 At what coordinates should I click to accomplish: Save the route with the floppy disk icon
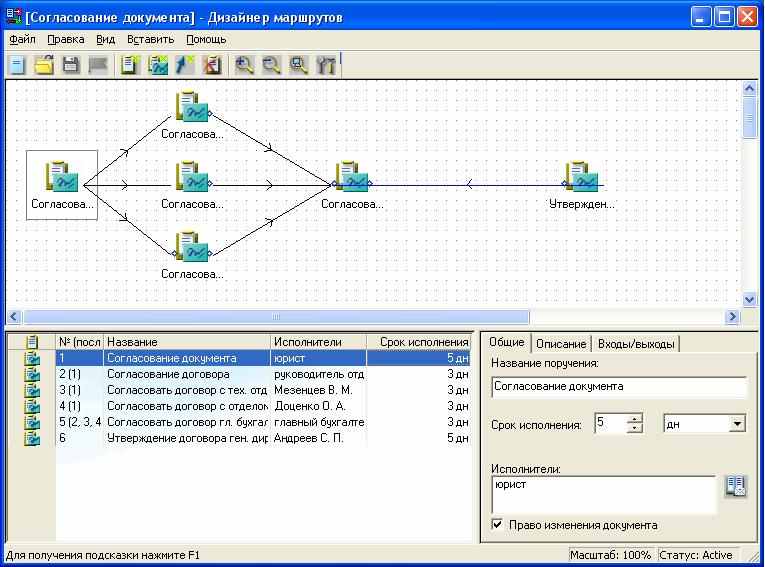pos(71,65)
